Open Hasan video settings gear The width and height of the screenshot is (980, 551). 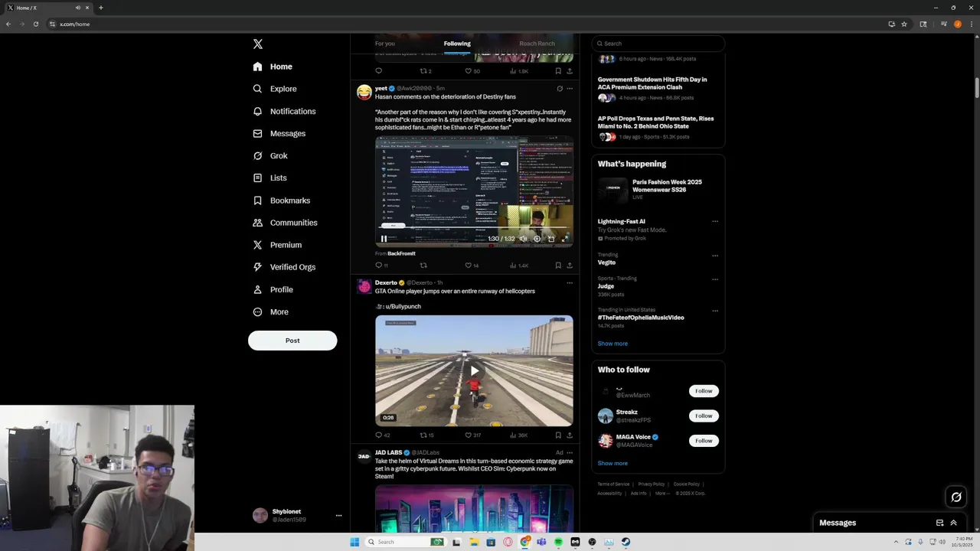pos(537,239)
